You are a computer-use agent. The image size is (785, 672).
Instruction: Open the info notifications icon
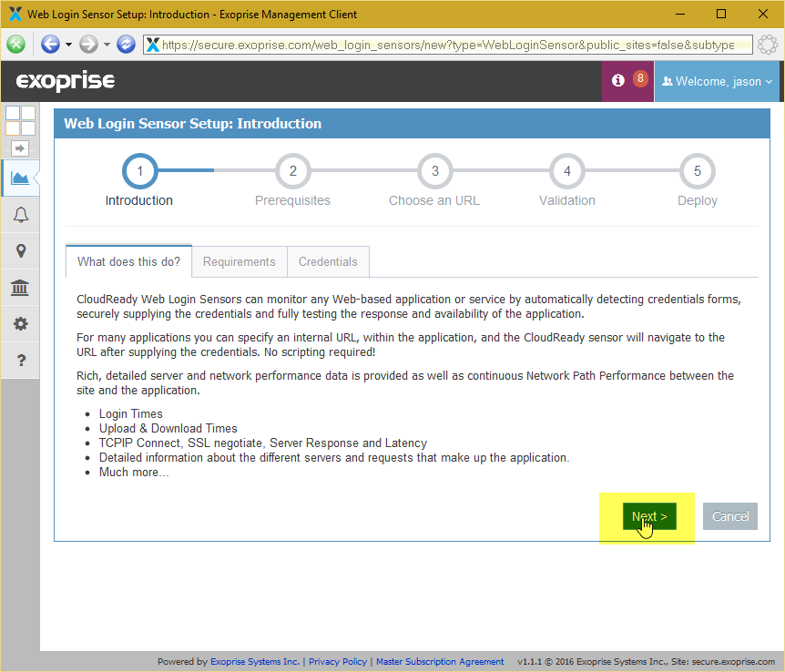[x=618, y=81]
